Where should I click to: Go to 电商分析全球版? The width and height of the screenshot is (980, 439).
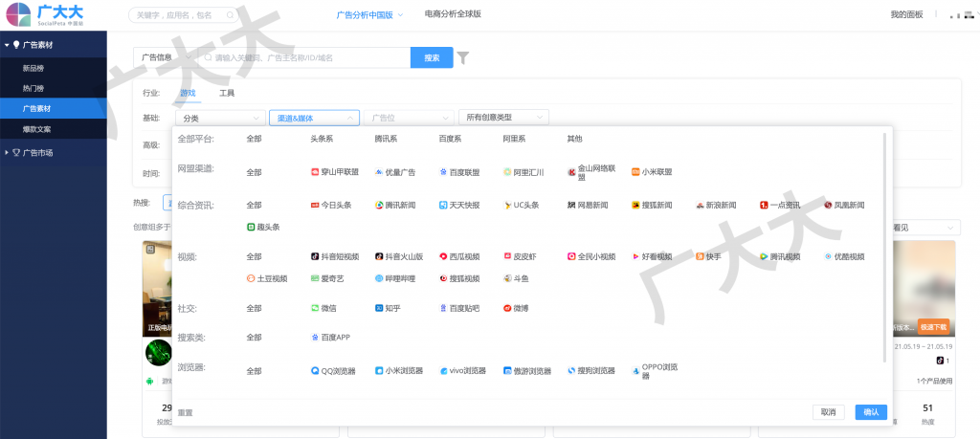453,13
